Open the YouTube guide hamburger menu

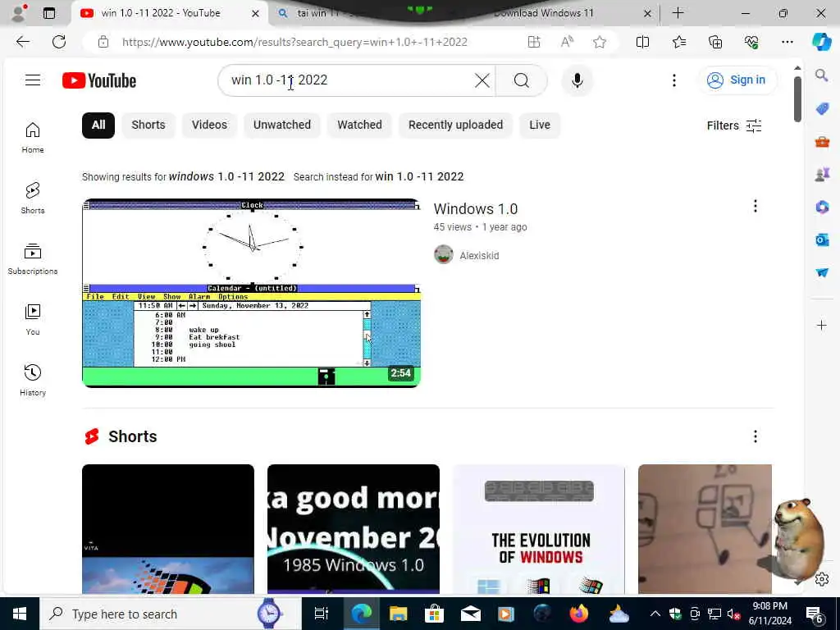click(x=33, y=80)
